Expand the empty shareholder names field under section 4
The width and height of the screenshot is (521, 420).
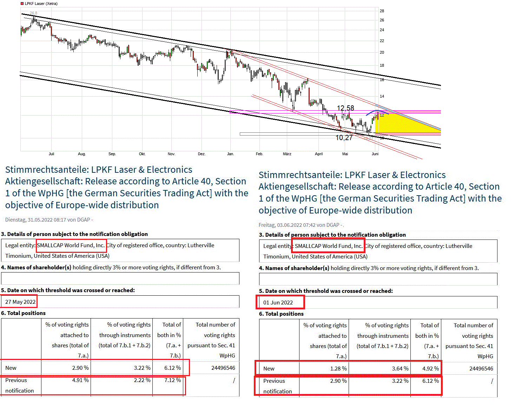point(120,278)
